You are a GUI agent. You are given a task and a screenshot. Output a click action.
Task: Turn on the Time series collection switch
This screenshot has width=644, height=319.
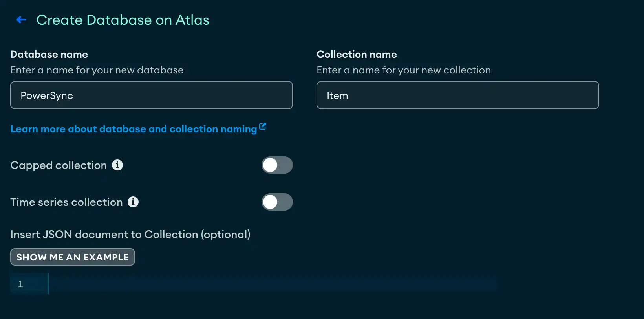click(x=277, y=202)
